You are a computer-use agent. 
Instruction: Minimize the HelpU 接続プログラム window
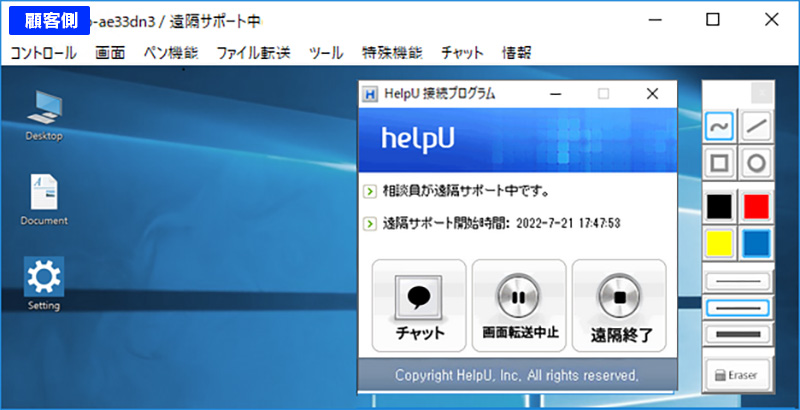click(x=556, y=94)
